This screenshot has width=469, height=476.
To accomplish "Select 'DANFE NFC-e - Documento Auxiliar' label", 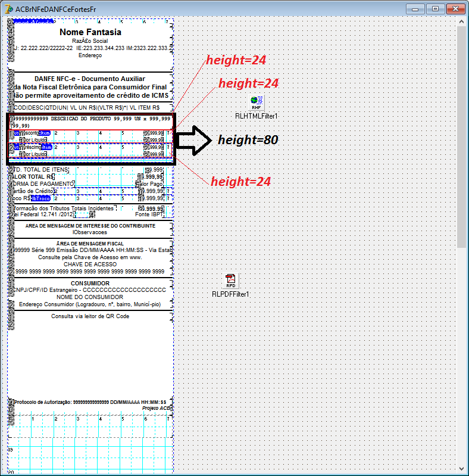I will tap(90, 79).
